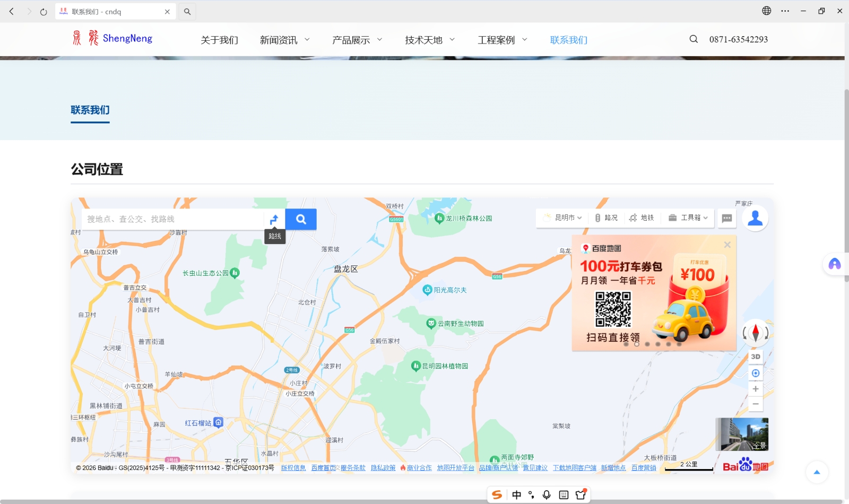Click the 下载地图客户端 link

[x=574, y=467]
